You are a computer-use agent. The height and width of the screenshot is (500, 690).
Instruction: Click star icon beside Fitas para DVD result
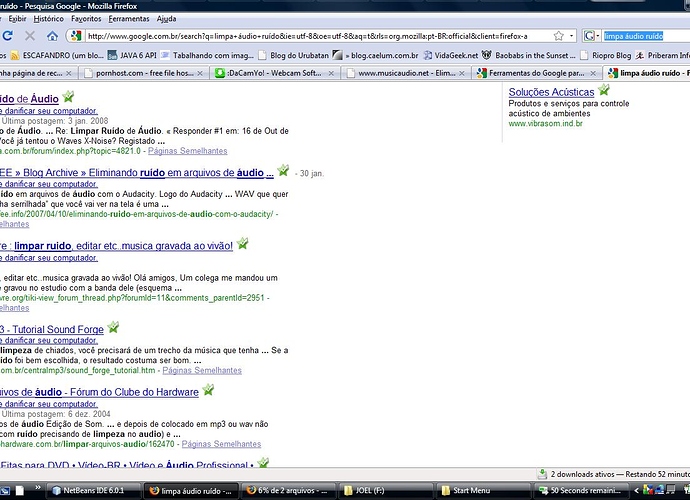(263, 462)
